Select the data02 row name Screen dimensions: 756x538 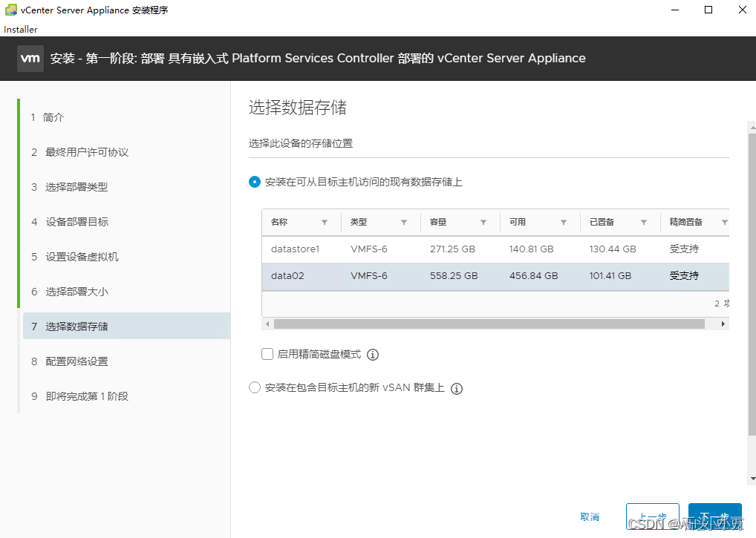[x=287, y=276]
